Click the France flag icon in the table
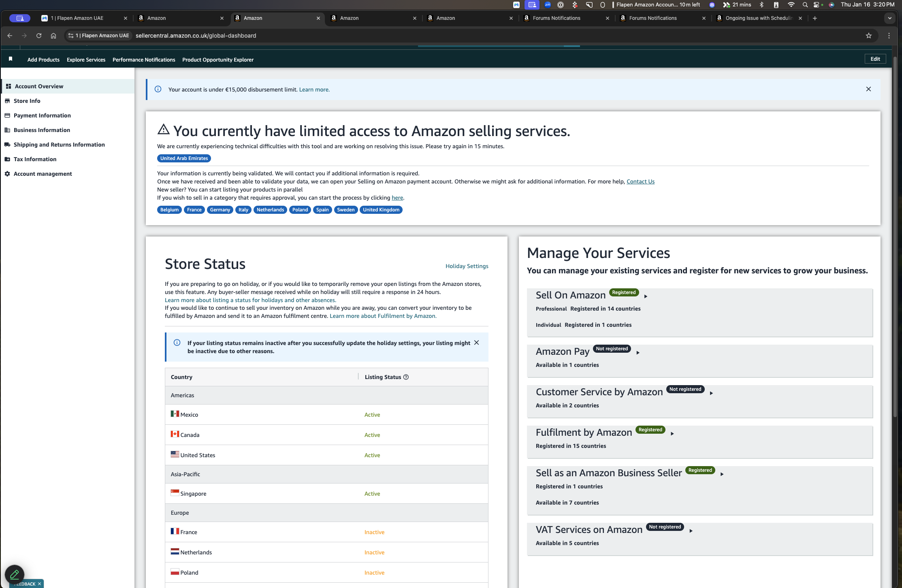This screenshot has height=588, width=902. [x=175, y=531]
